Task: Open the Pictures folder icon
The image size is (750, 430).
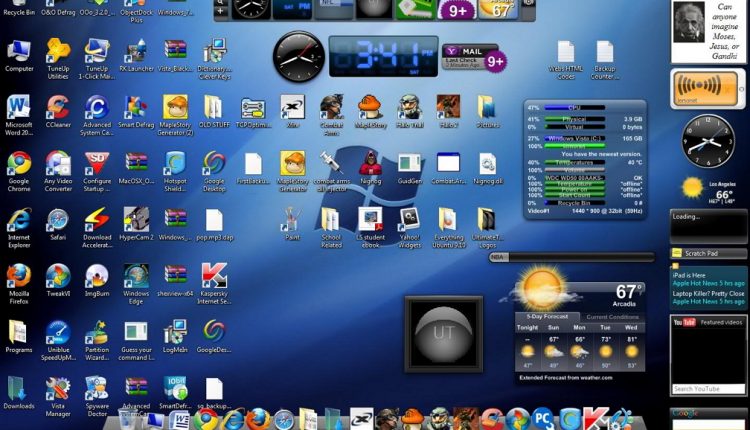Action: click(487, 111)
